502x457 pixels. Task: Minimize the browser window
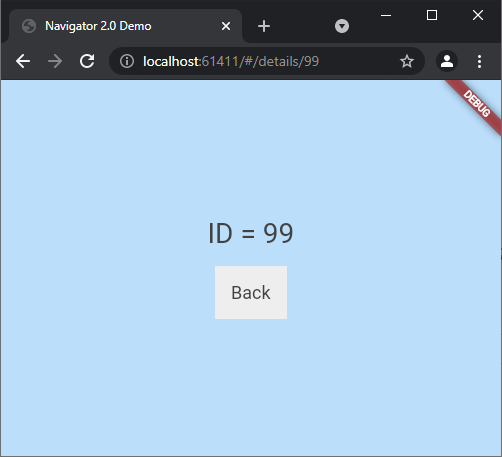click(386, 15)
